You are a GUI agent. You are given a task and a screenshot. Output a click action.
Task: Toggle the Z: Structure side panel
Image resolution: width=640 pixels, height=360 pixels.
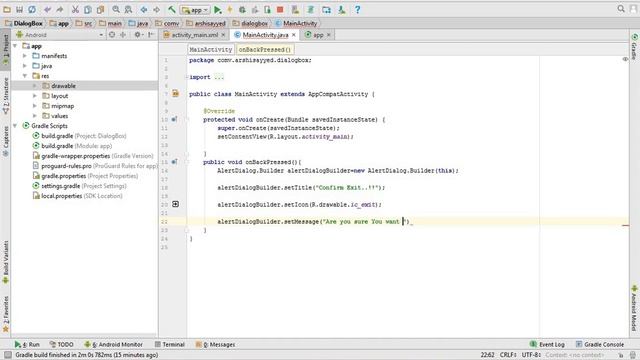[x=6, y=96]
